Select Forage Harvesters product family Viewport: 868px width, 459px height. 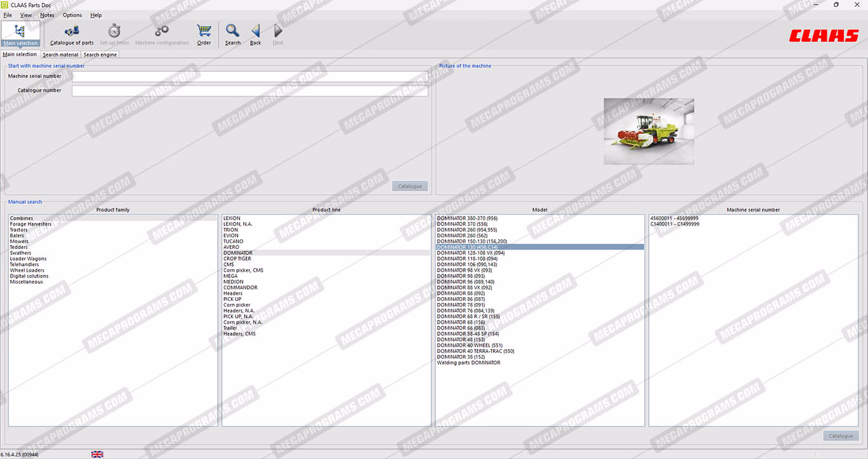113,224
